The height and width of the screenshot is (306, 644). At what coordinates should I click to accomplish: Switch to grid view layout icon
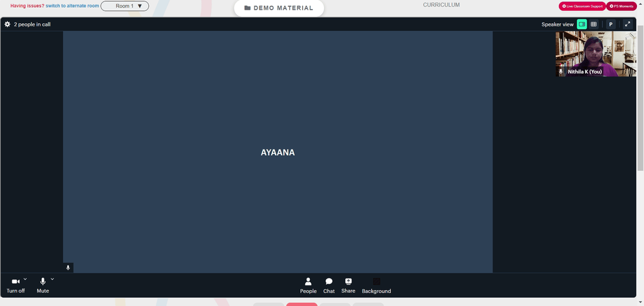(x=594, y=24)
